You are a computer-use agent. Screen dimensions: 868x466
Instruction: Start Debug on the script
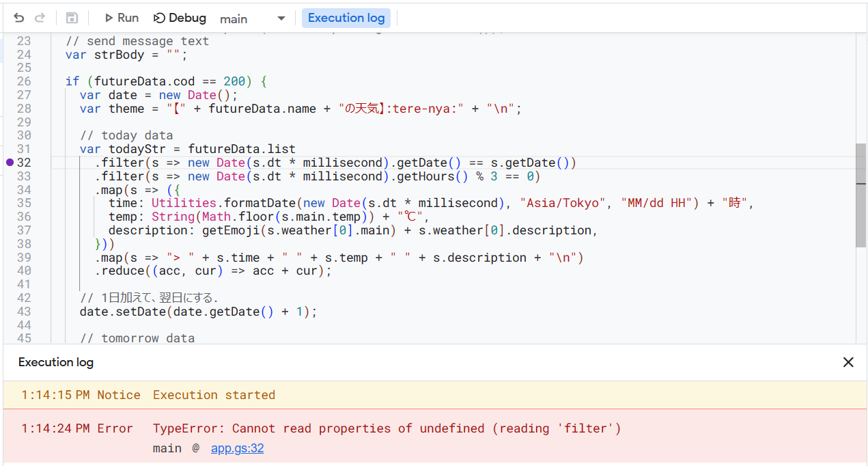pyautogui.click(x=180, y=18)
